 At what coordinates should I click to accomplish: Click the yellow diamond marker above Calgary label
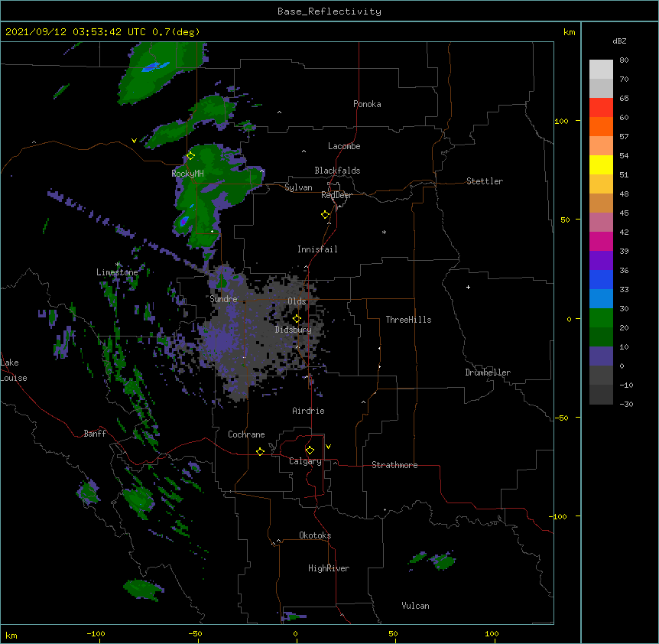click(x=310, y=450)
